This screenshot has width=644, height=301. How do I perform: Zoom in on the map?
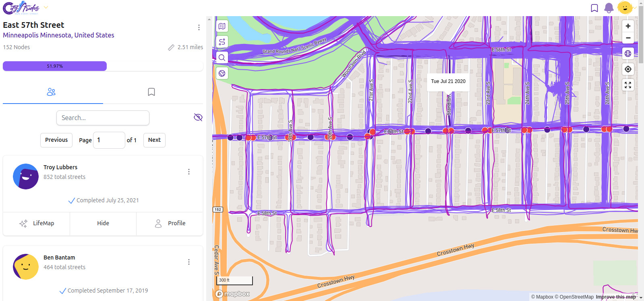coord(628,26)
